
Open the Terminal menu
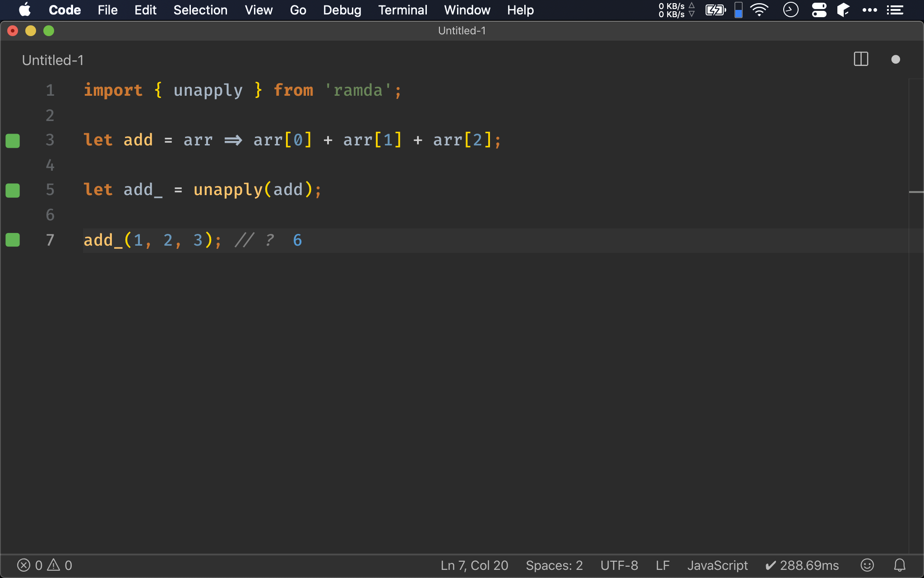402,10
